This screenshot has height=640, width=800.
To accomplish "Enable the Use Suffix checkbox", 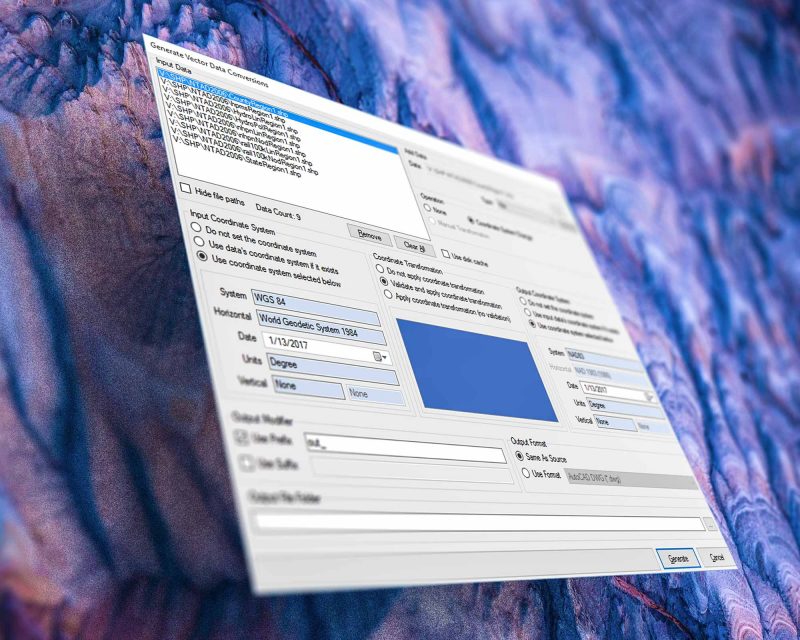I will click(247, 463).
